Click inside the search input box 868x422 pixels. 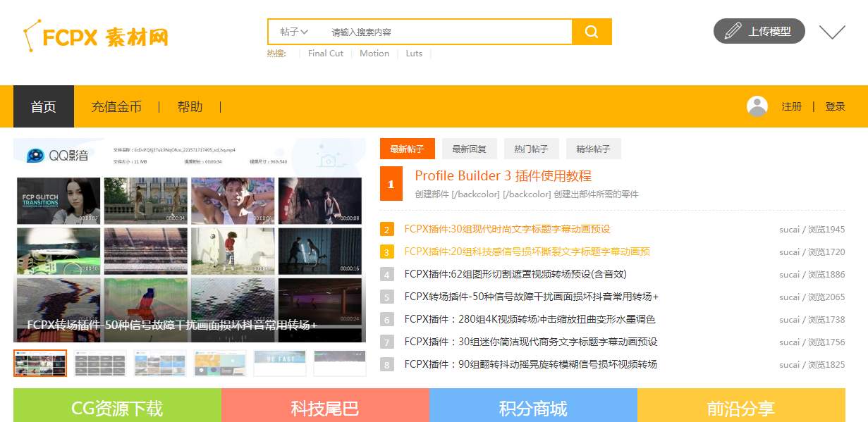click(x=423, y=31)
